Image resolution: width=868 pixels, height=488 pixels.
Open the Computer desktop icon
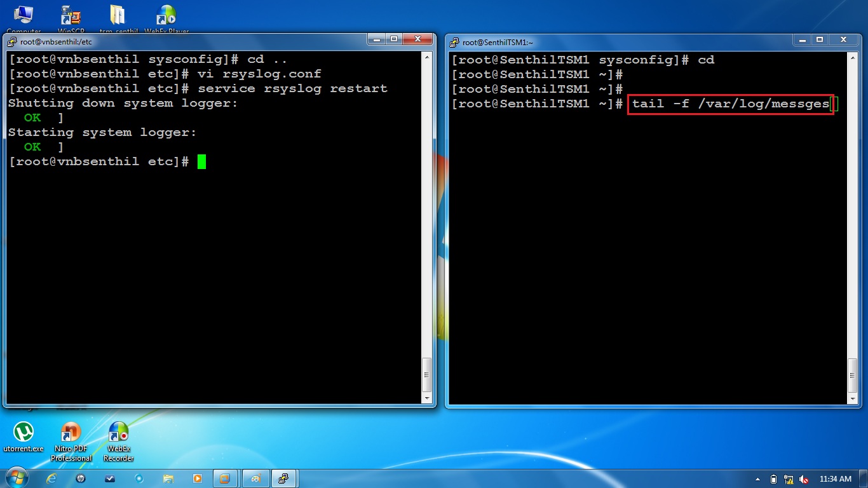23,13
